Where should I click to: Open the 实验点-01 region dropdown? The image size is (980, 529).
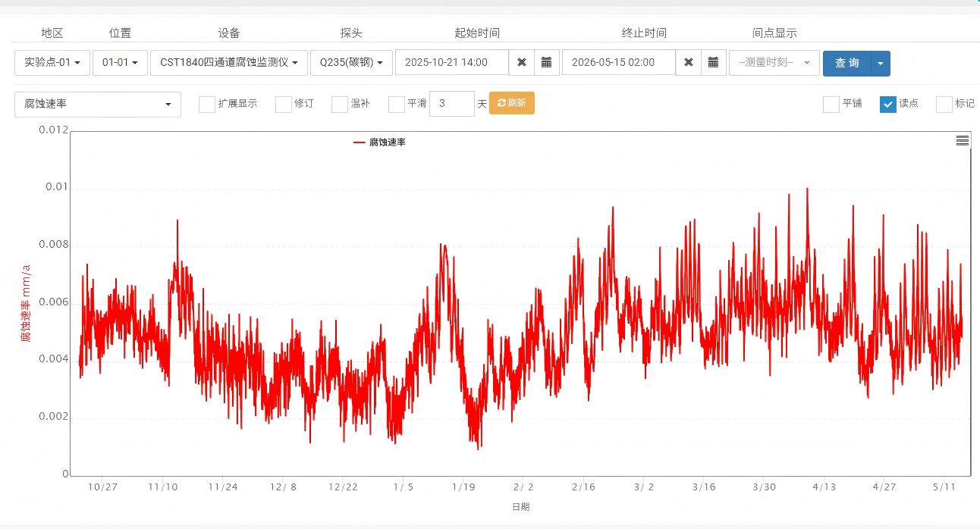click(x=52, y=63)
